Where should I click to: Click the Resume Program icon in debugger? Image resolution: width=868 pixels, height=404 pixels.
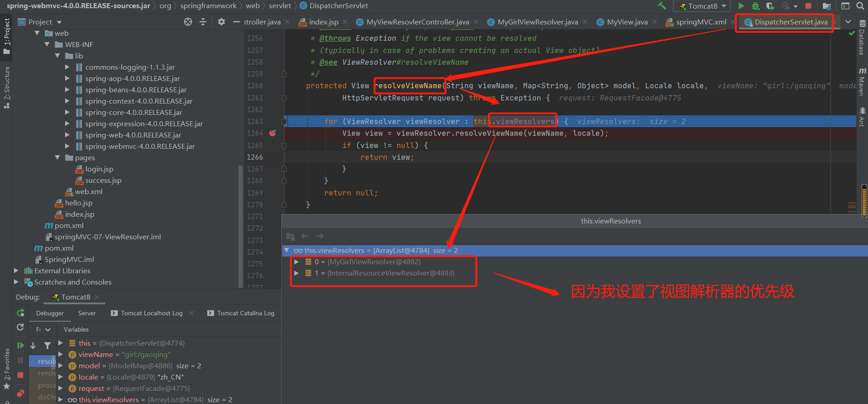(x=20, y=345)
